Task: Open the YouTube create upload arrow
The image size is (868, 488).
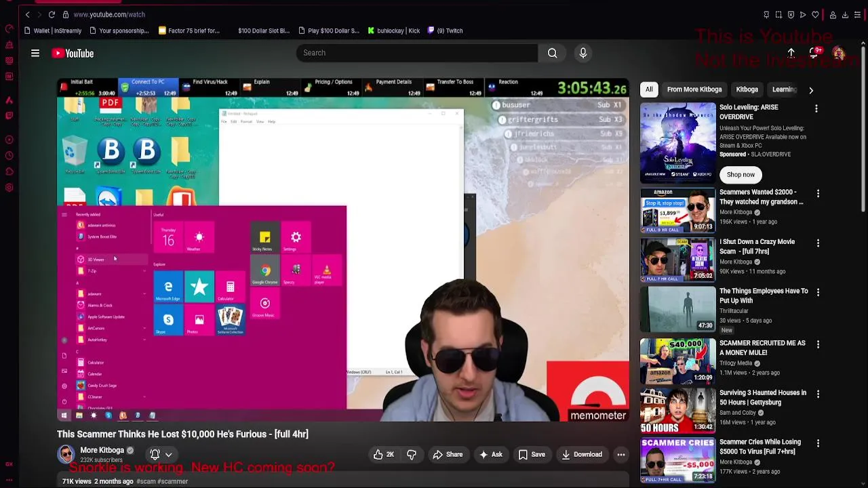Action: point(791,53)
